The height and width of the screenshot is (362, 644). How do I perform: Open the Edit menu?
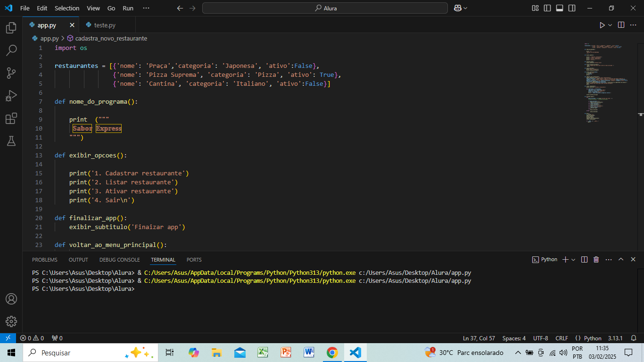[42, 8]
